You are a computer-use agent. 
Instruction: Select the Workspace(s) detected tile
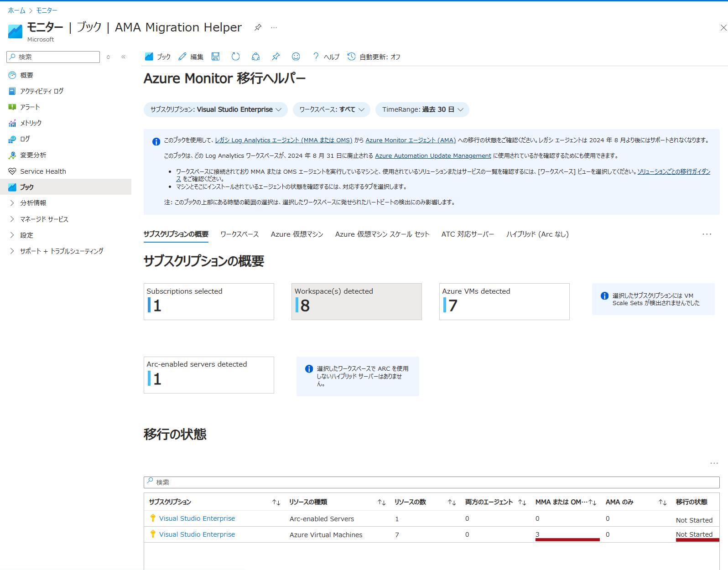tap(357, 301)
